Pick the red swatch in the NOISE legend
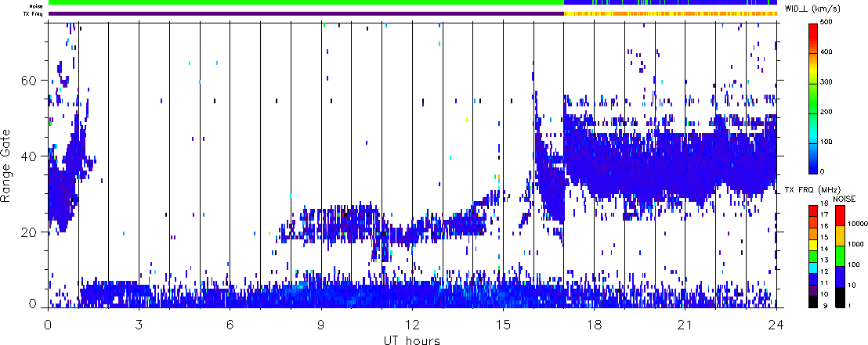This screenshot has width=868, height=345. point(841,215)
